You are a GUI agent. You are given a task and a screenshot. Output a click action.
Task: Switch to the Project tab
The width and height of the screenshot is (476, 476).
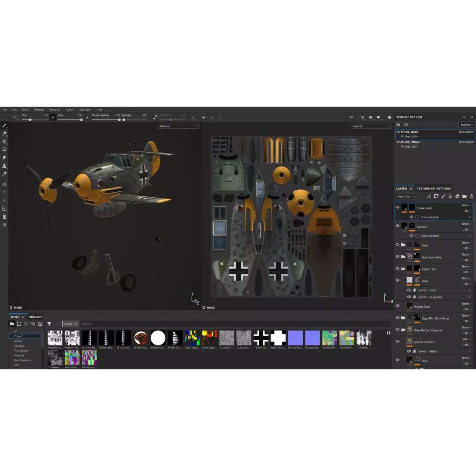(x=36, y=317)
